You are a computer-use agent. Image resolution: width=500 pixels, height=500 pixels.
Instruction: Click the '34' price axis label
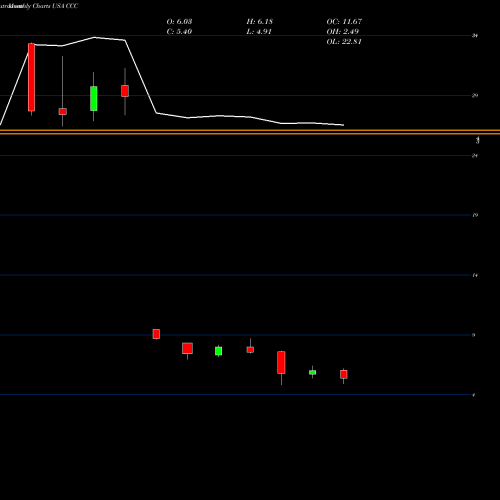pyautogui.click(x=475, y=35)
